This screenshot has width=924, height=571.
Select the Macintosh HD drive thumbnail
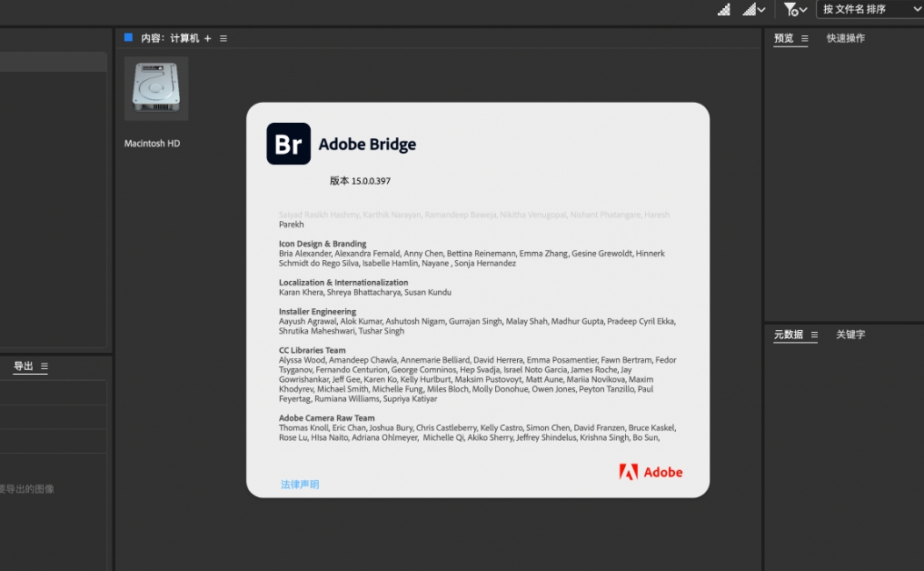[x=156, y=88]
